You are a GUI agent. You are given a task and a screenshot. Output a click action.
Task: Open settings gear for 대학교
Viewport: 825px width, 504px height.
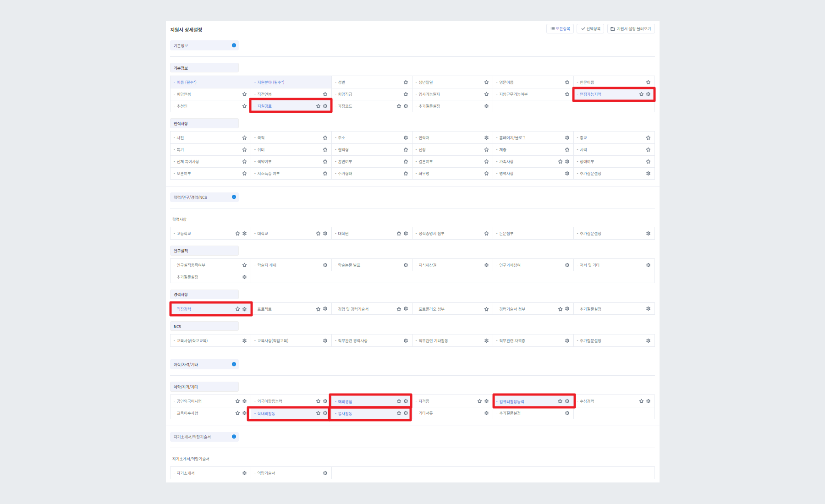325,234
